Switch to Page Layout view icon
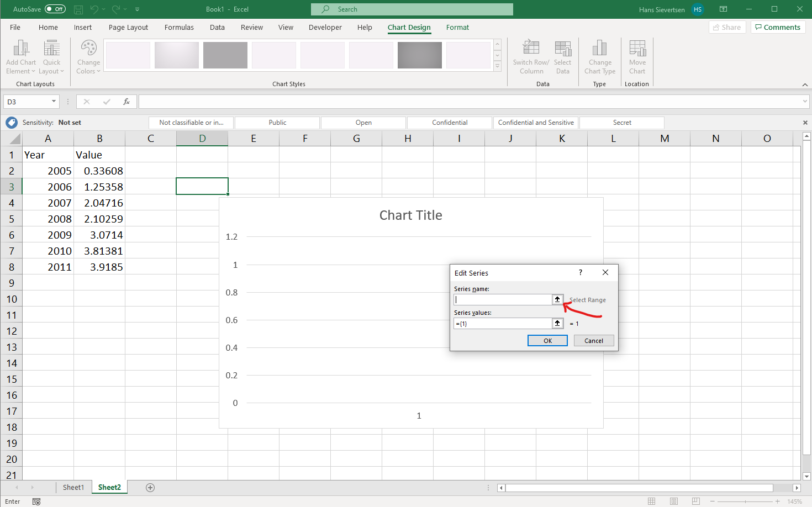Viewport: 812px width, 507px height. [x=674, y=501]
